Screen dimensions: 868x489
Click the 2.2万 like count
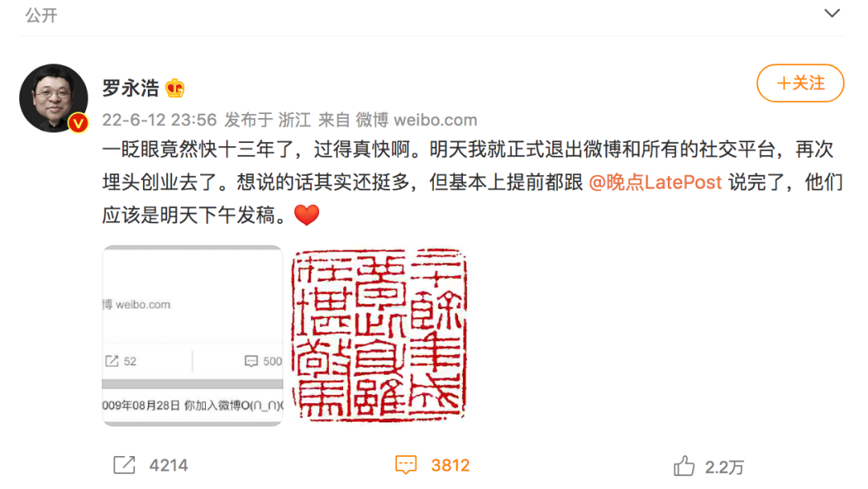tap(724, 467)
